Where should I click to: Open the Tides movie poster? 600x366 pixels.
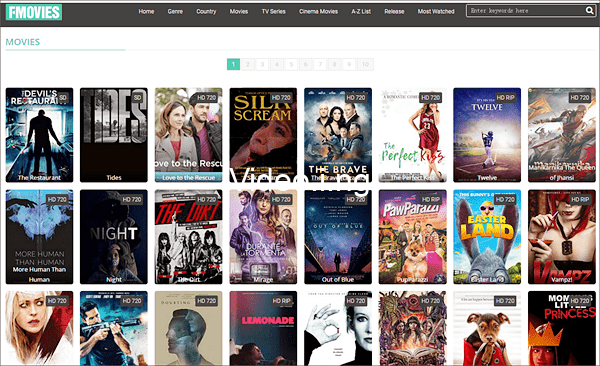114,135
